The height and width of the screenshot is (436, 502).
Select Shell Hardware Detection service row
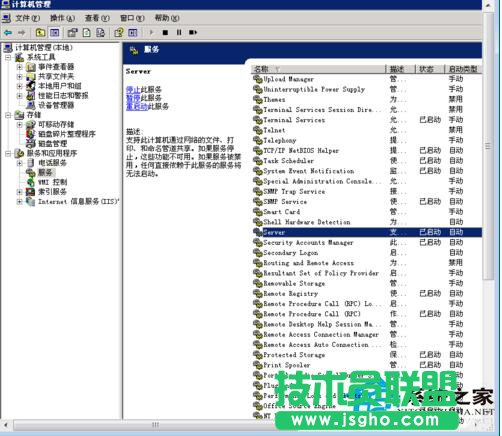(x=367, y=222)
